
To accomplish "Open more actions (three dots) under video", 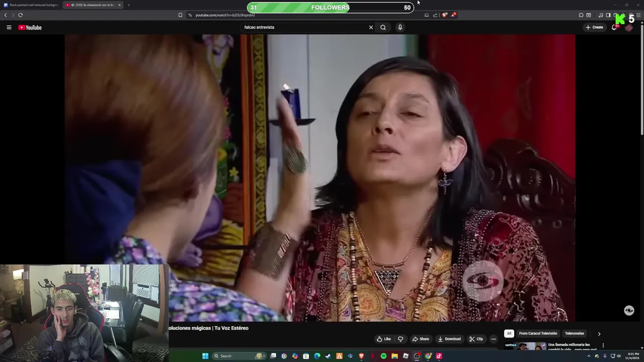I will [493, 339].
